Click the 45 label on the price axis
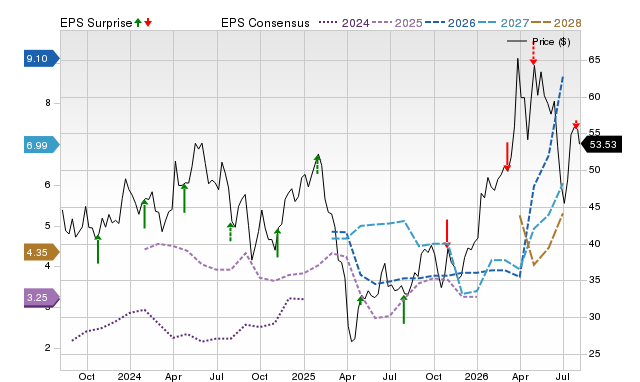 [594, 207]
